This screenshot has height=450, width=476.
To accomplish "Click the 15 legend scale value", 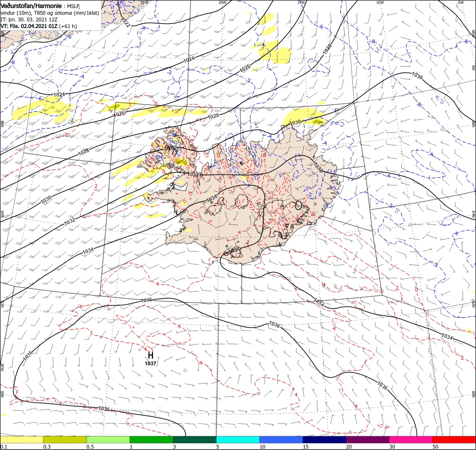I will [306, 447].
